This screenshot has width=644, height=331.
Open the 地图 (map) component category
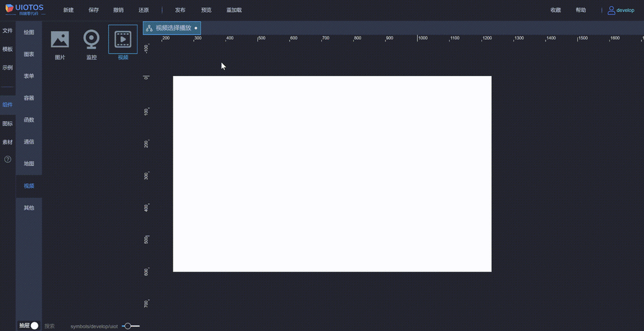(29, 164)
